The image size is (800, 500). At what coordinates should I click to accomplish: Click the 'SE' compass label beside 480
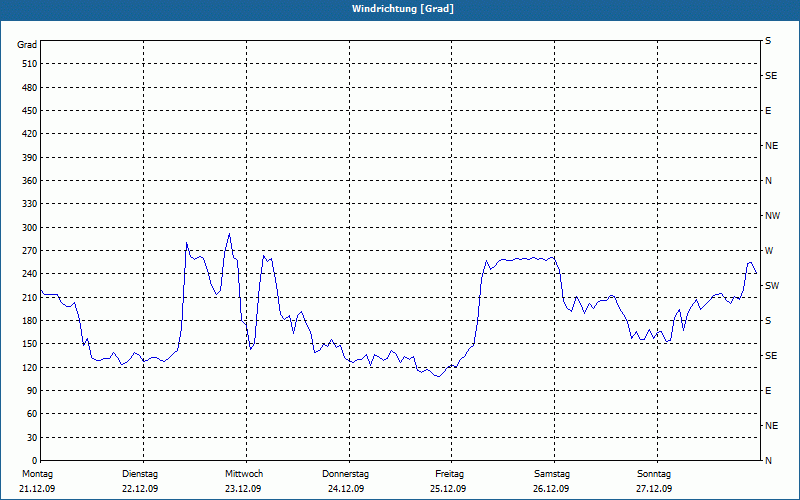click(771, 76)
